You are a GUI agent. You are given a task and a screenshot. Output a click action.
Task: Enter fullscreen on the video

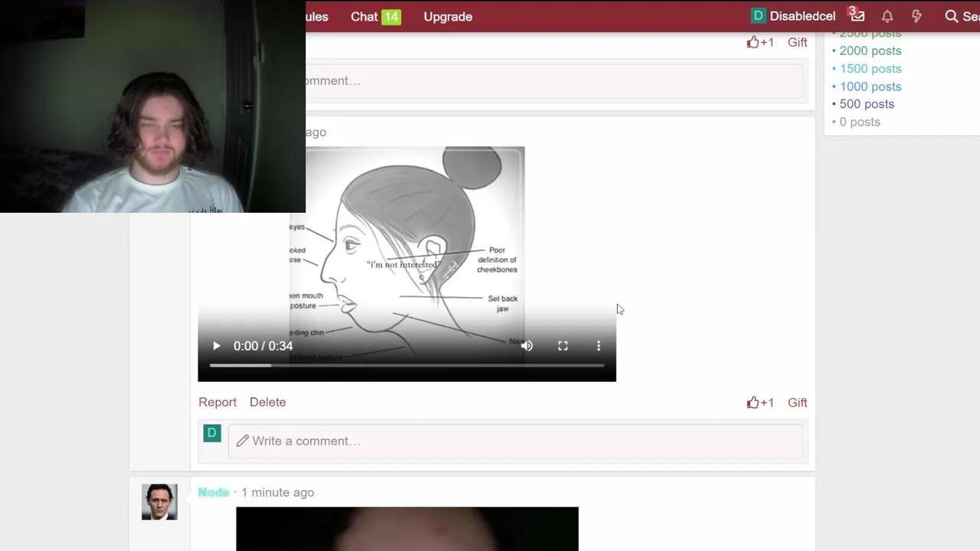(563, 346)
